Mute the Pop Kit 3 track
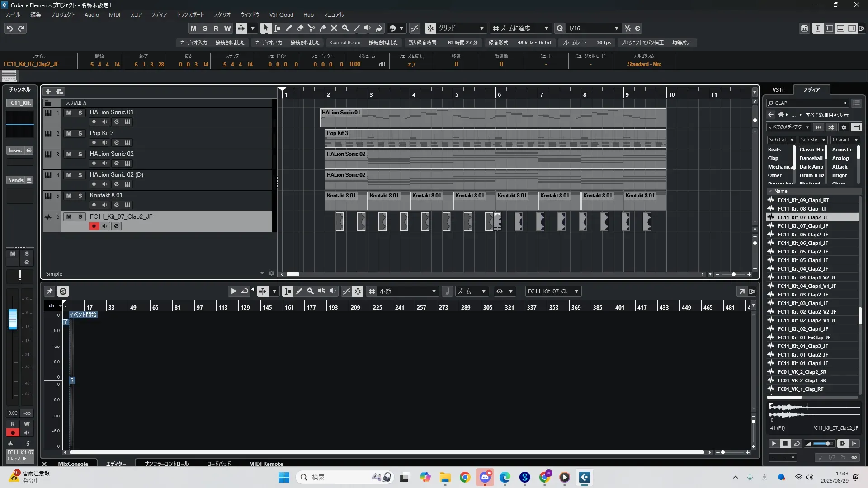The image size is (868, 488). pos(69,133)
